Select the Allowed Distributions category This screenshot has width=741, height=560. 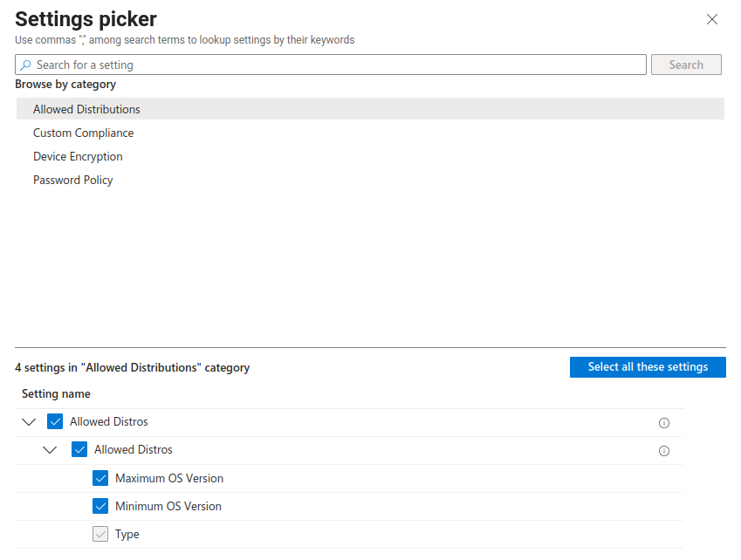click(86, 109)
